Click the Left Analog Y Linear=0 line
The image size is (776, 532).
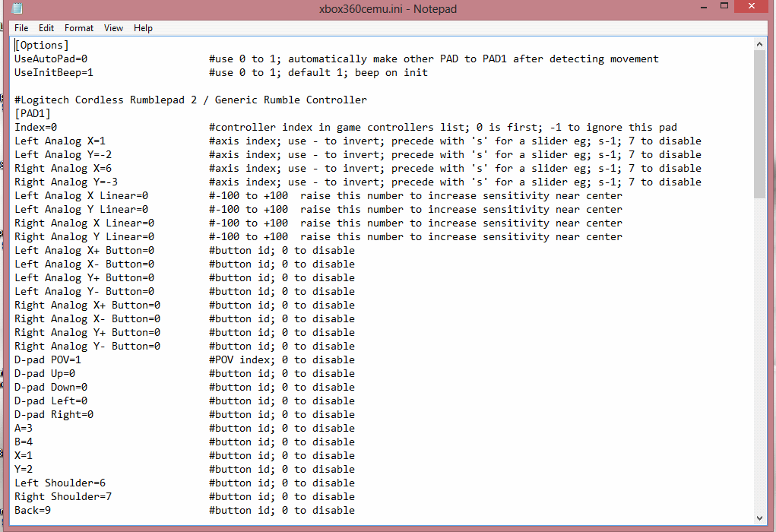click(x=81, y=209)
